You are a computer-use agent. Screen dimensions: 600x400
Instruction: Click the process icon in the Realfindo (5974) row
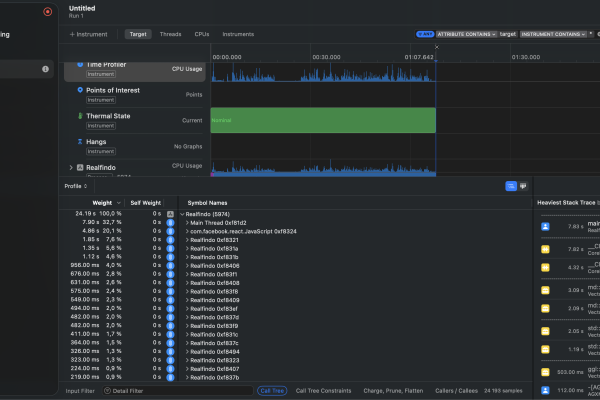170,214
